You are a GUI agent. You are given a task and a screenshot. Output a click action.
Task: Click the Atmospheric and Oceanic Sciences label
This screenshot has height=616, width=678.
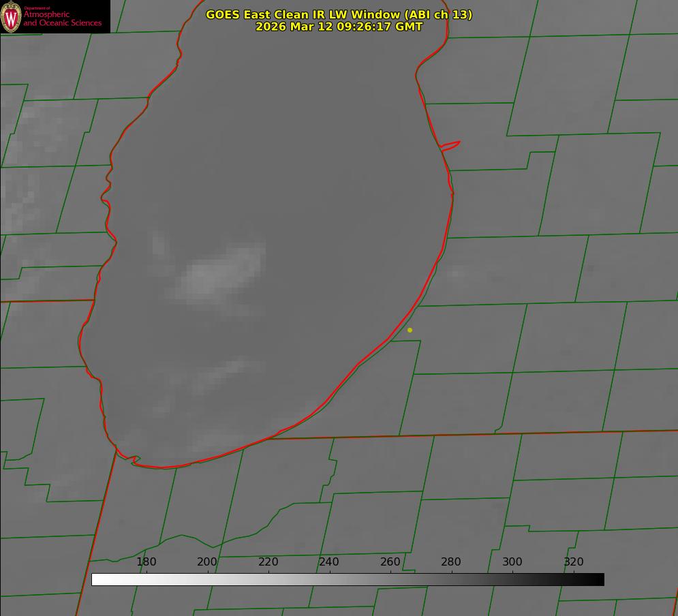coord(62,18)
